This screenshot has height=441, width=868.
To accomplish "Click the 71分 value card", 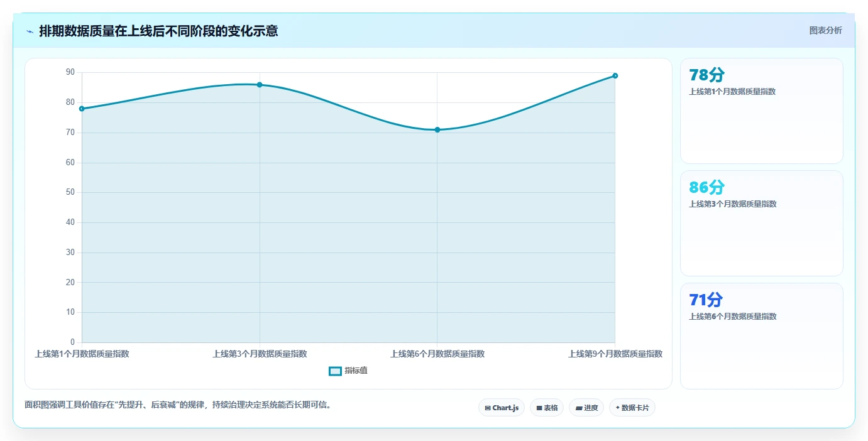I will 761,336.
